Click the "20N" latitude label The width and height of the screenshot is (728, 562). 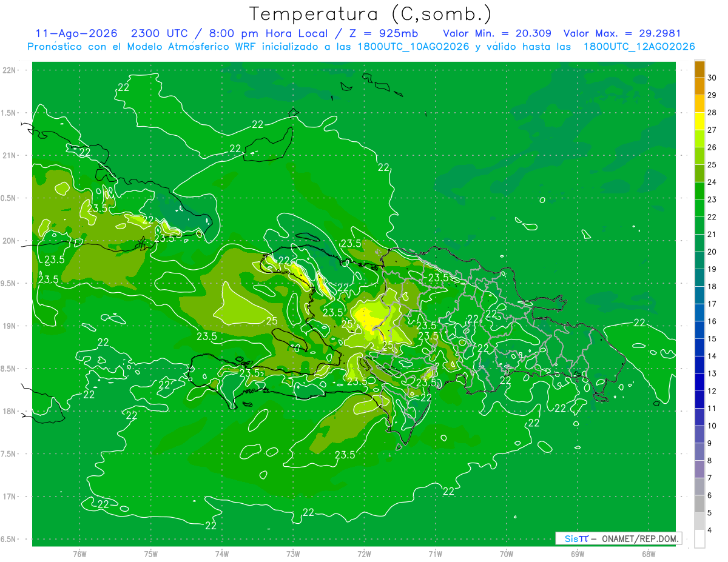click(x=8, y=241)
